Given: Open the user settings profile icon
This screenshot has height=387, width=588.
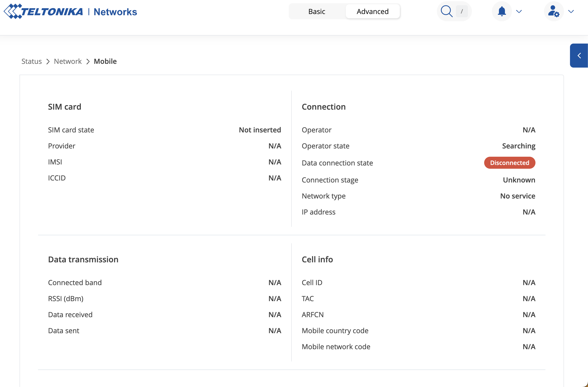Looking at the screenshot, I should point(553,12).
